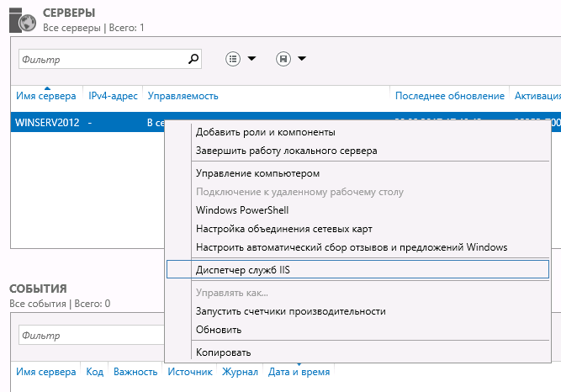
Task: Choose 'Обновить' in the context menu
Action: tap(219, 330)
